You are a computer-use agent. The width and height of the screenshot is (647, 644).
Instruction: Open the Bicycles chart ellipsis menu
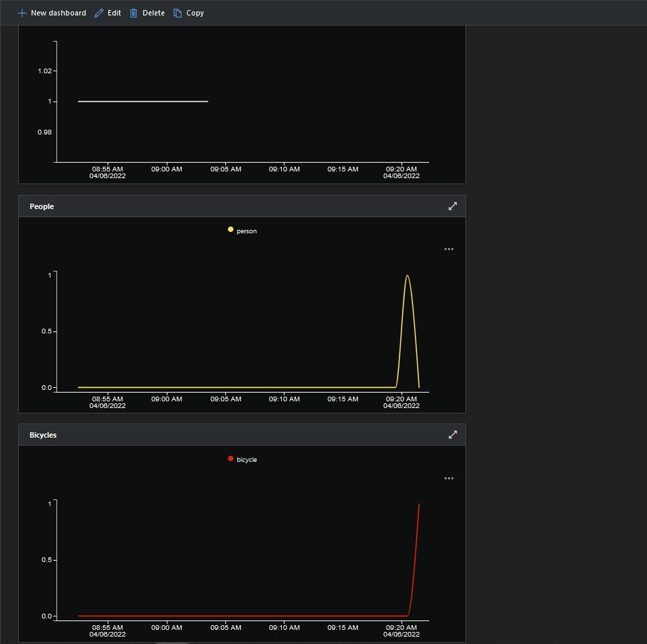pyautogui.click(x=449, y=479)
